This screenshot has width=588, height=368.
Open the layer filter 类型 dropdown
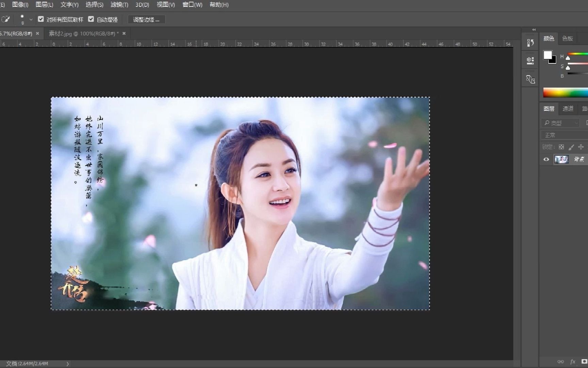(x=560, y=123)
